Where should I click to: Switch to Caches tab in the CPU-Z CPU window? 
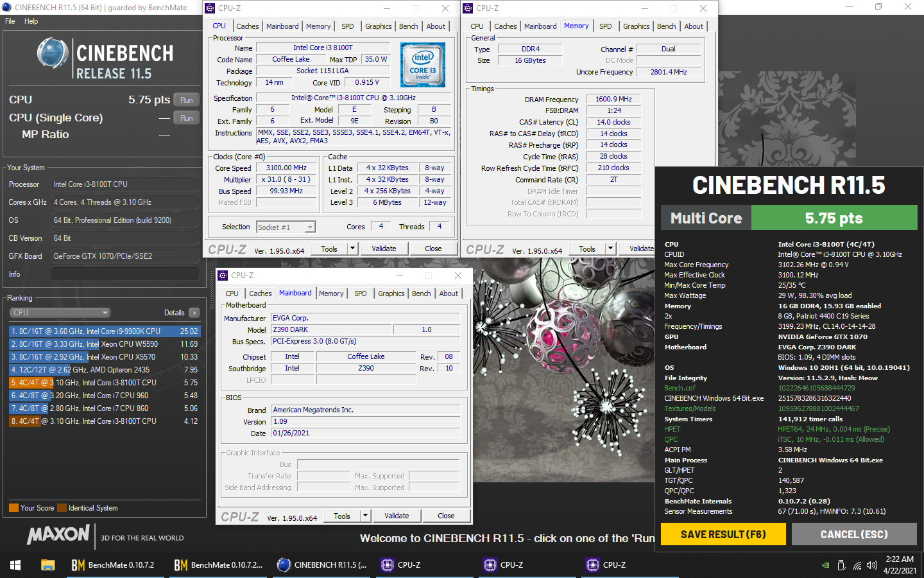pos(248,26)
